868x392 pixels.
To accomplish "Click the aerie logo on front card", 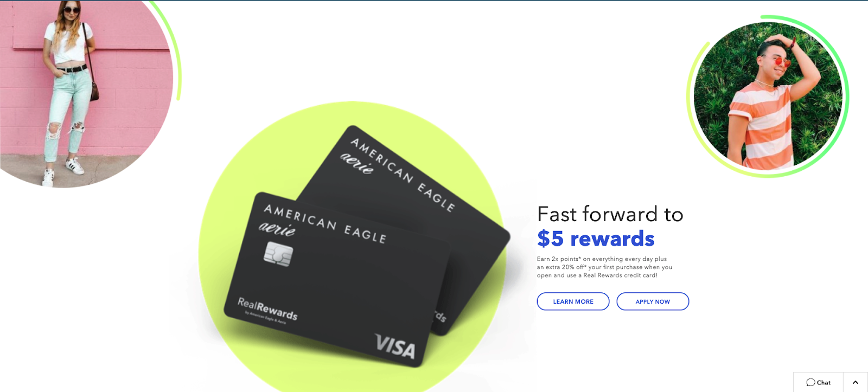I will (277, 228).
